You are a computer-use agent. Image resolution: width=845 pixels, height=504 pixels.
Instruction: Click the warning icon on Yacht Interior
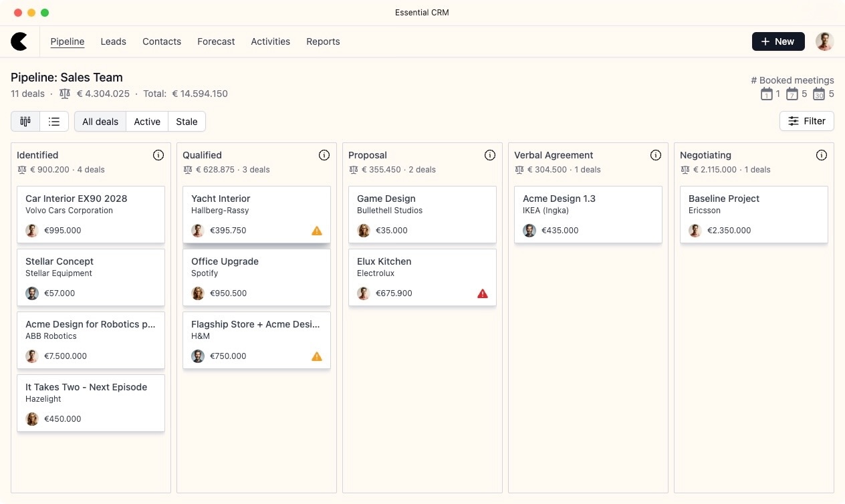tap(316, 231)
